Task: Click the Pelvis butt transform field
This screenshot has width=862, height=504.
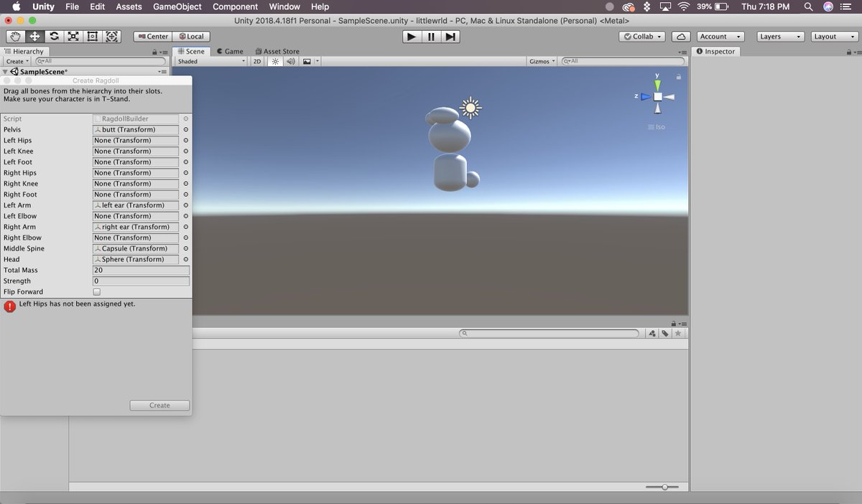Action: (136, 130)
